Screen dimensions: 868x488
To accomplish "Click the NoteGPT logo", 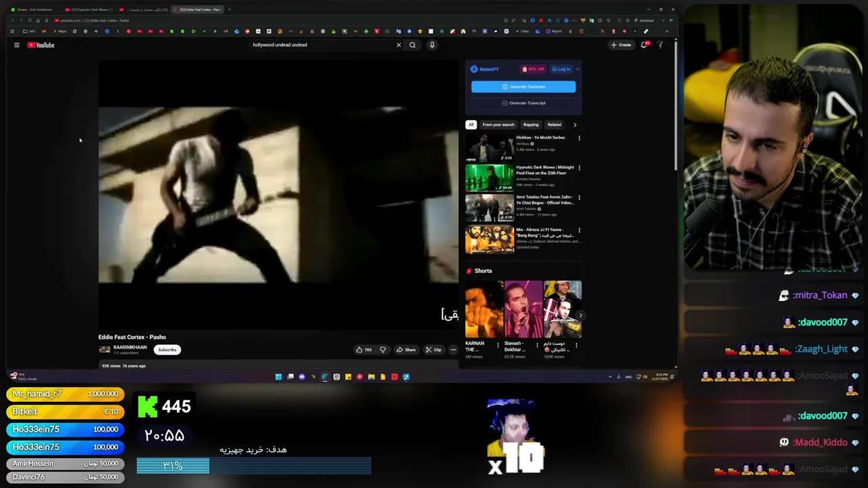I will point(485,69).
